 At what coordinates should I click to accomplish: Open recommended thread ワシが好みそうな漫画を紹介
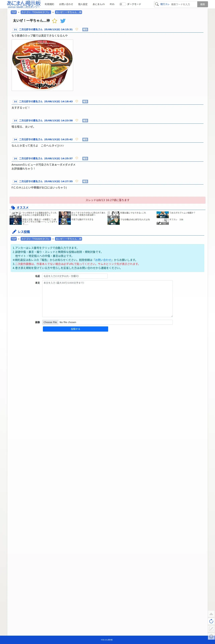tap(40, 214)
